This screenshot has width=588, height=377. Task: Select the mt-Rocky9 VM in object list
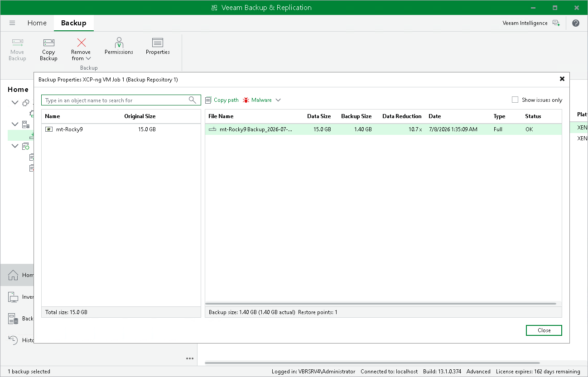121,129
